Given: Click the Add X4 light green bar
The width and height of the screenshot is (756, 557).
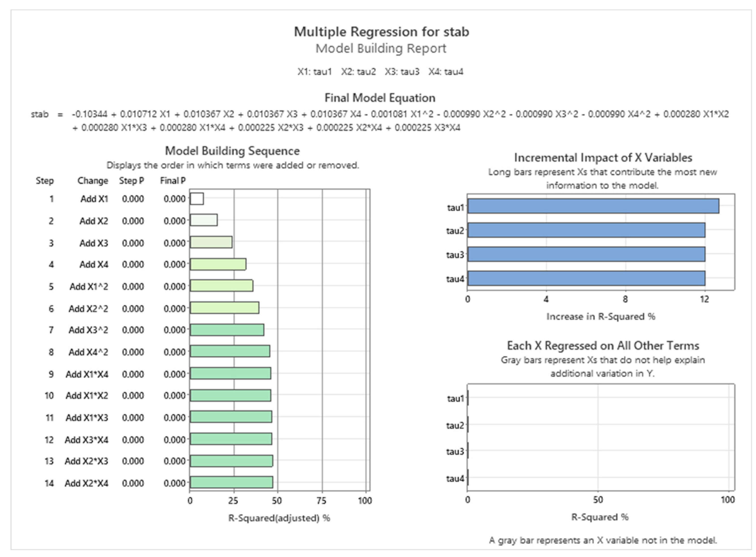Looking at the screenshot, I should click(x=218, y=264).
